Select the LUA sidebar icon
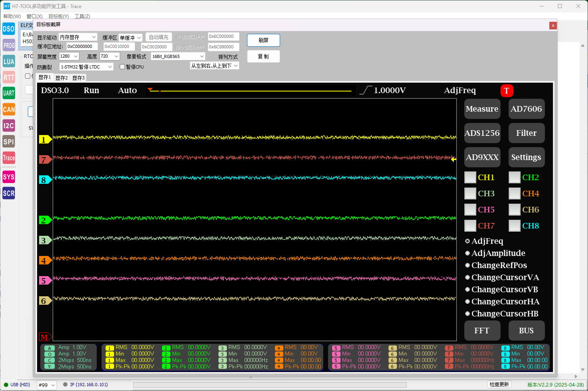Viewport: 588px width, 391px height. click(x=8, y=61)
